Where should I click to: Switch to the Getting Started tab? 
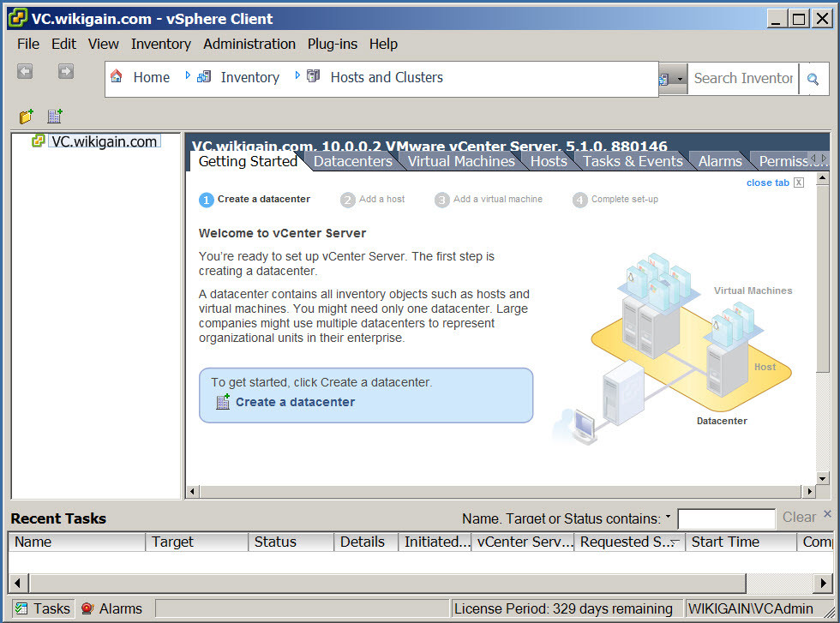pyautogui.click(x=248, y=161)
